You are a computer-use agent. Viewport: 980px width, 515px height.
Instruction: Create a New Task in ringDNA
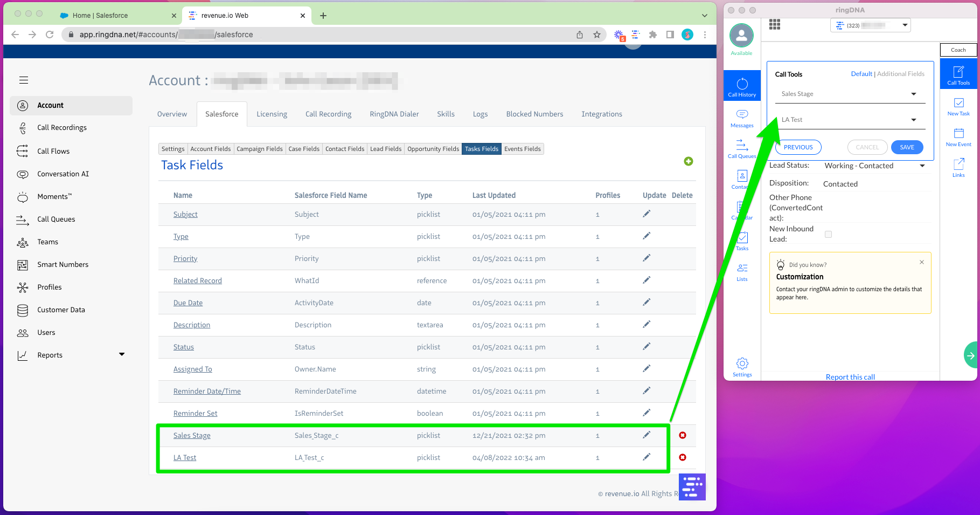[958, 106]
